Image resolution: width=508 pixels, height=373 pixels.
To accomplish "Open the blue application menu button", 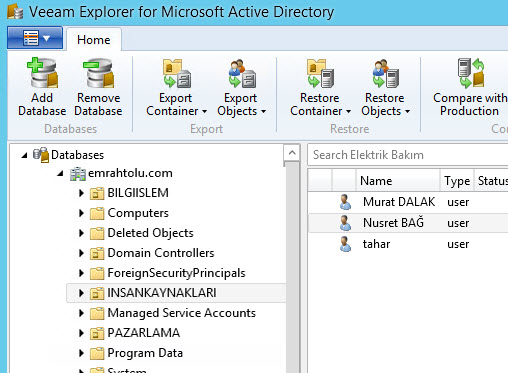I will [35, 38].
